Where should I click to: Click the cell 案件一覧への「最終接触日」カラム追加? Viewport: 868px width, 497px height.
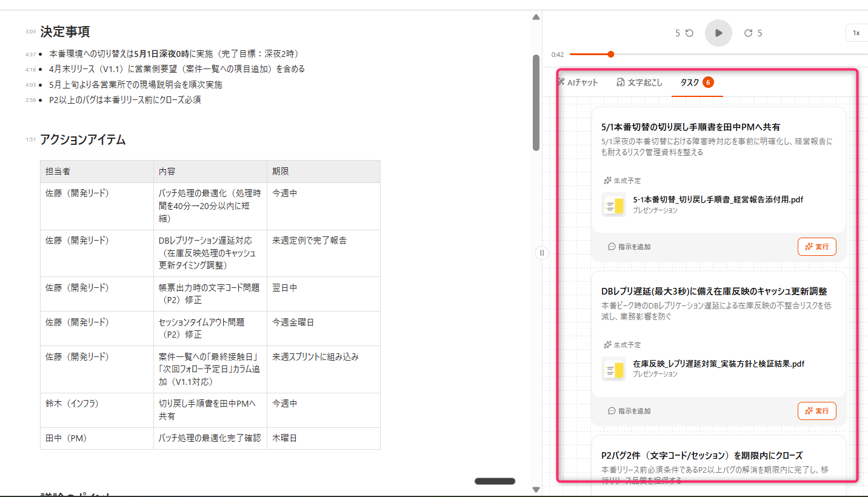click(210, 369)
